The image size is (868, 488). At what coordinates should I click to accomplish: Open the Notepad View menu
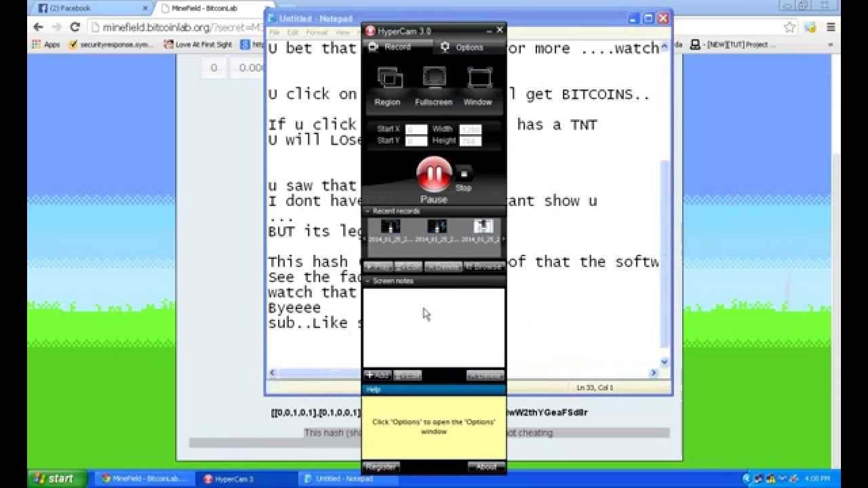pyautogui.click(x=343, y=33)
